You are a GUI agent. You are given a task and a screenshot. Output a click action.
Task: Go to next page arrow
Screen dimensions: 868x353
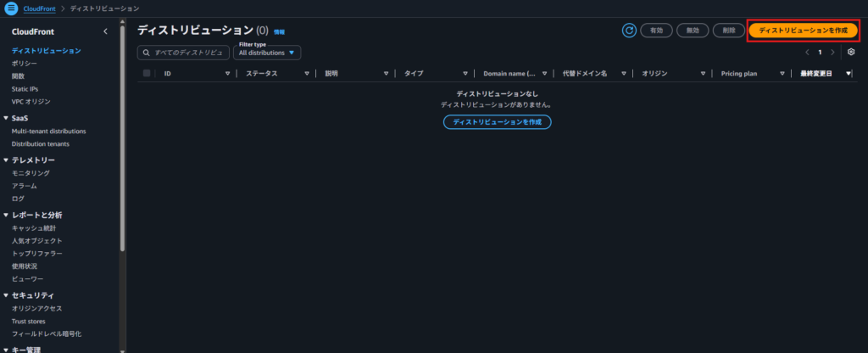(832, 52)
